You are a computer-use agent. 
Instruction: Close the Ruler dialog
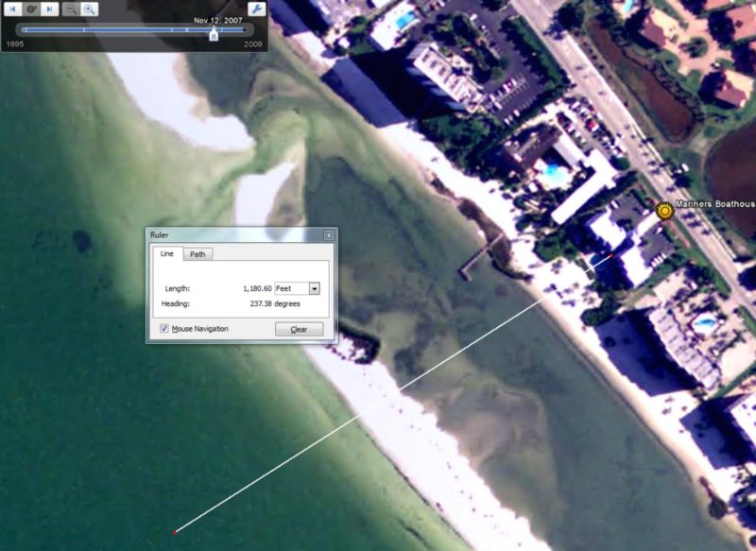tap(328, 234)
